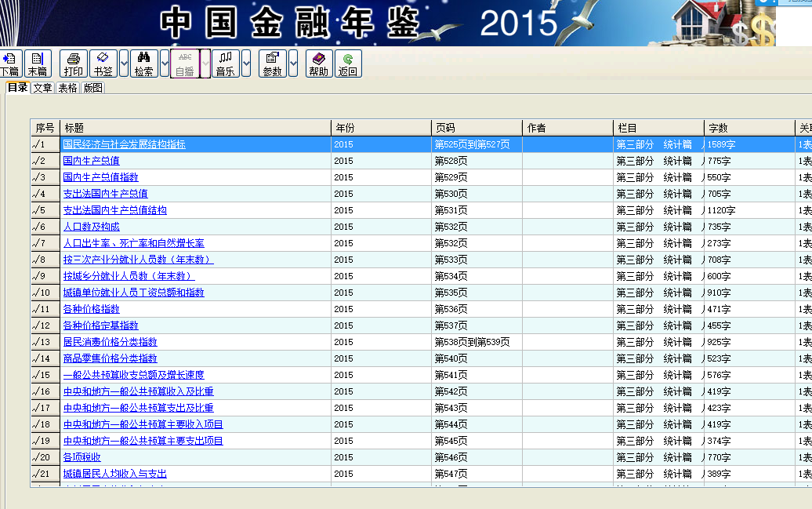
Task: Sort by the 栏目 column header
Action: [x=658, y=128]
